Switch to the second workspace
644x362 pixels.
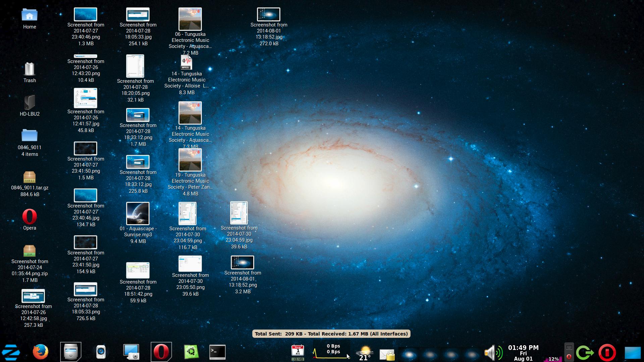tap(430, 354)
